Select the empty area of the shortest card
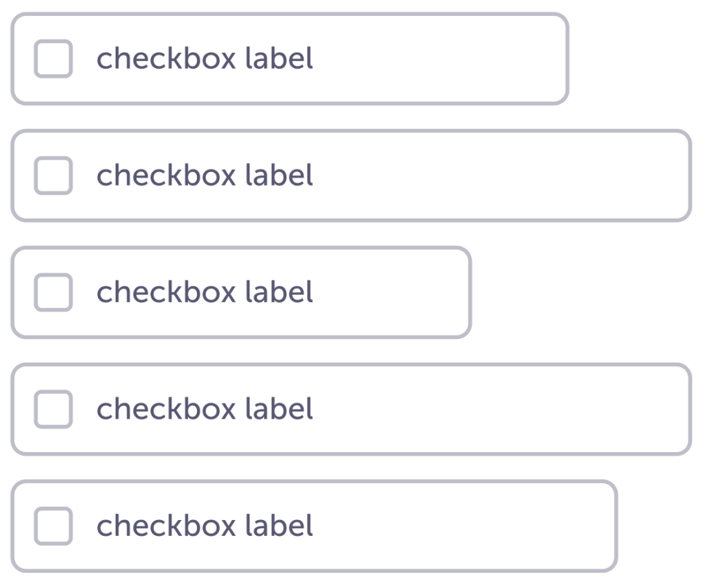 point(395,292)
